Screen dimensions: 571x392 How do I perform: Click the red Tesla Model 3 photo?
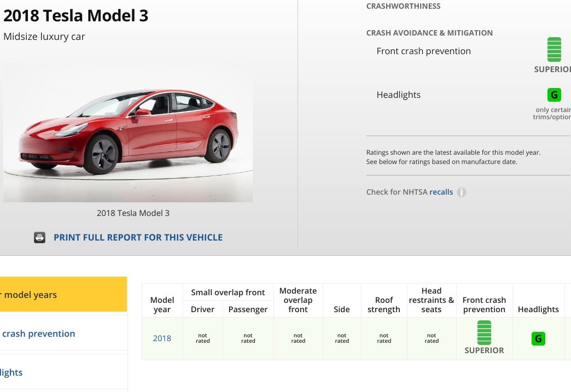[x=128, y=132]
